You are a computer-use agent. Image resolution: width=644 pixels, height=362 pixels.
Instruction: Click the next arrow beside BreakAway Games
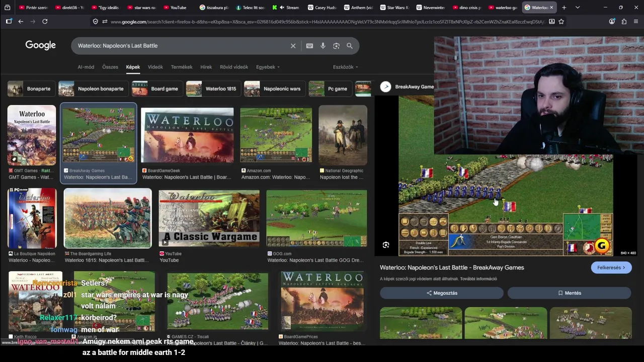click(386, 86)
